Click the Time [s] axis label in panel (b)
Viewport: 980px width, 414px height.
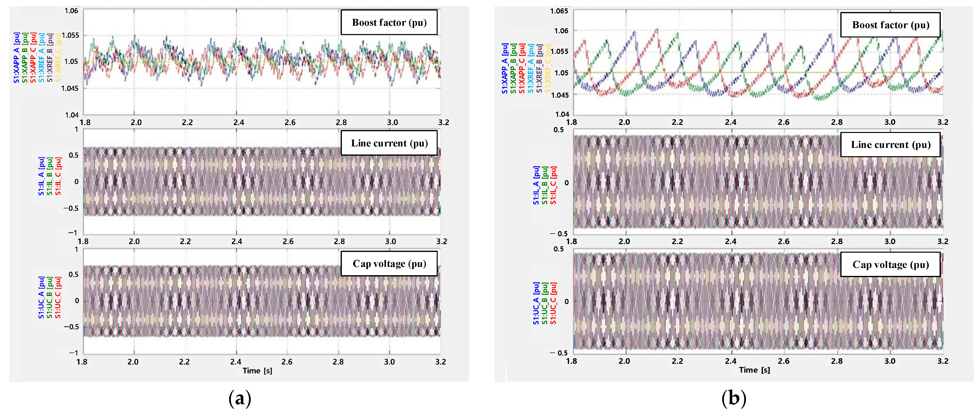[x=754, y=370]
